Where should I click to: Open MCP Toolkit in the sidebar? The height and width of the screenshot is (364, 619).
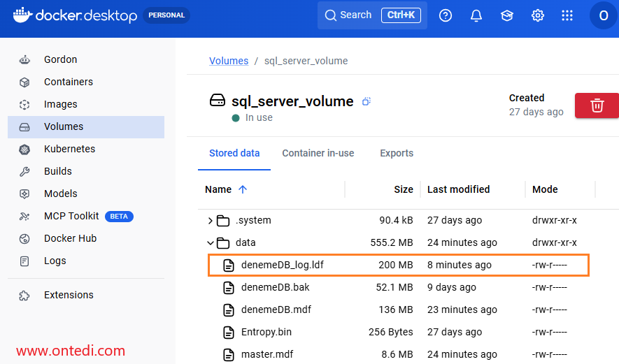point(86,216)
